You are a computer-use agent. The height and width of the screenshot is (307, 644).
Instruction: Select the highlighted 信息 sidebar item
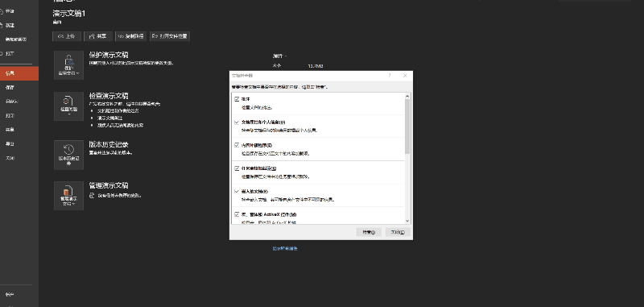(x=19, y=73)
